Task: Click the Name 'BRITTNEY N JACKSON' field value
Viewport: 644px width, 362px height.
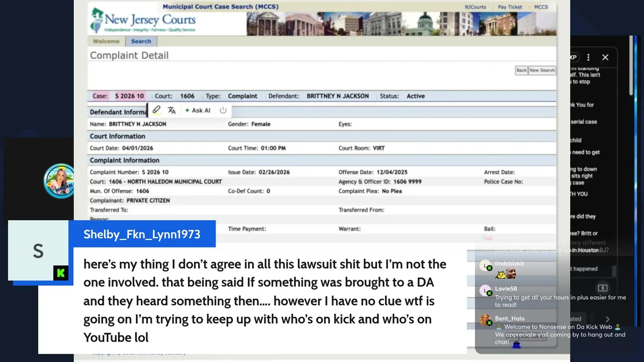Action: pos(137,124)
